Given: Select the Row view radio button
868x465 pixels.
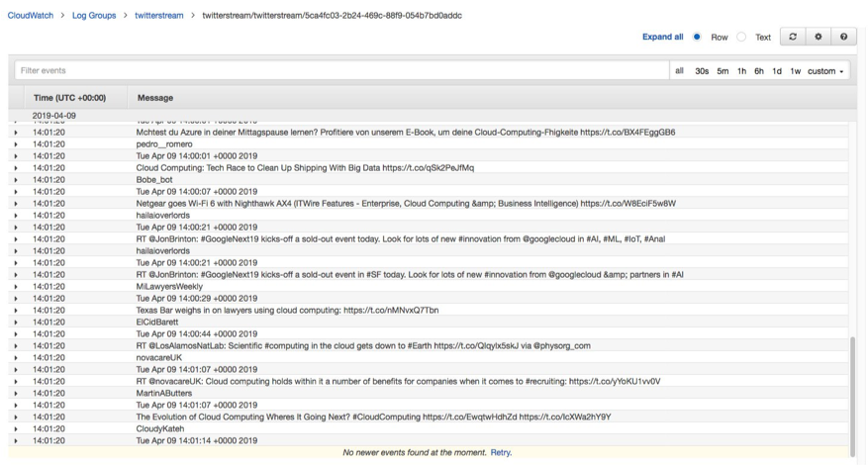Looking at the screenshot, I should click(x=697, y=37).
